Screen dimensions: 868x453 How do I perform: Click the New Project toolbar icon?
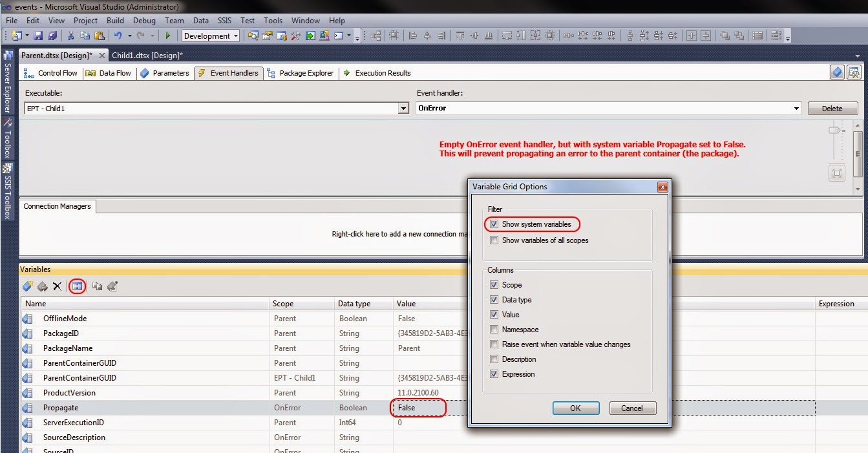tap(17, 36)
